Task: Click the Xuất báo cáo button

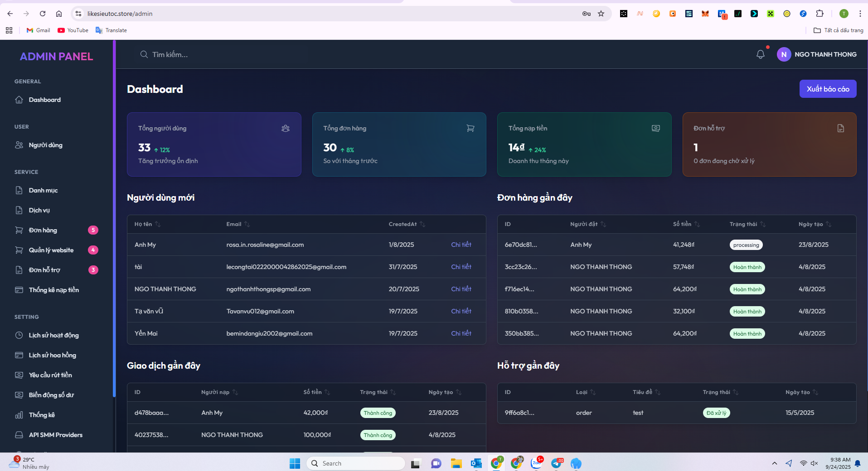Action: [828, 89]
